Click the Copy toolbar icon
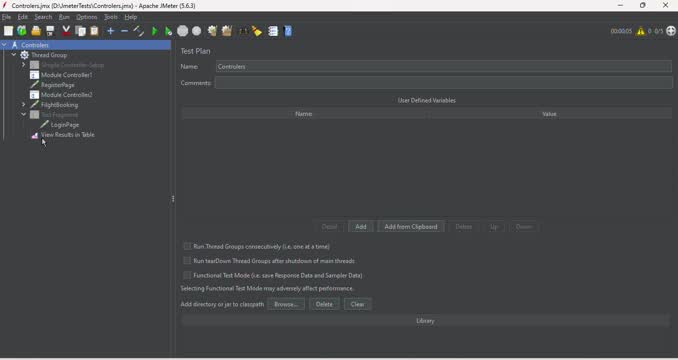Viewport: 678px width, 360px height. (80, 31)
